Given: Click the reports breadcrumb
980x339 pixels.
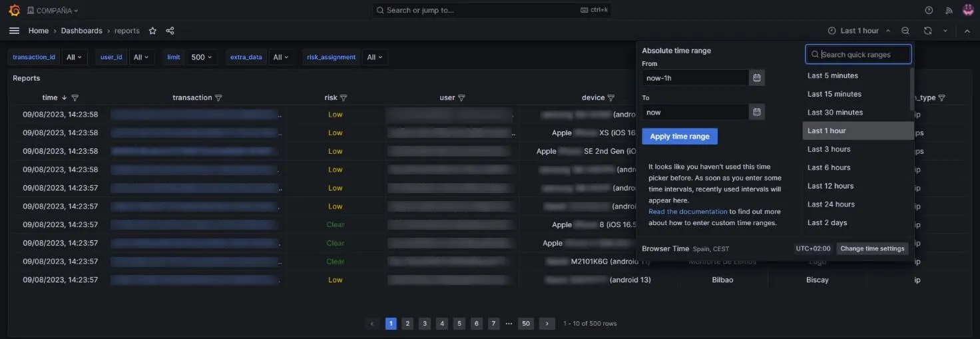Looking at the screenshot, I should tap(127, 31).
